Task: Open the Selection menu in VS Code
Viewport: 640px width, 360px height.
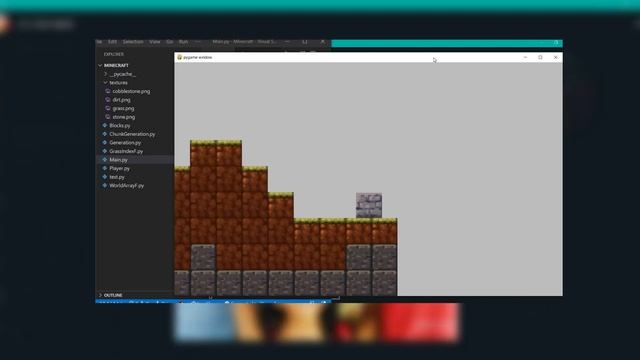Action: click(x=133, y=42)
